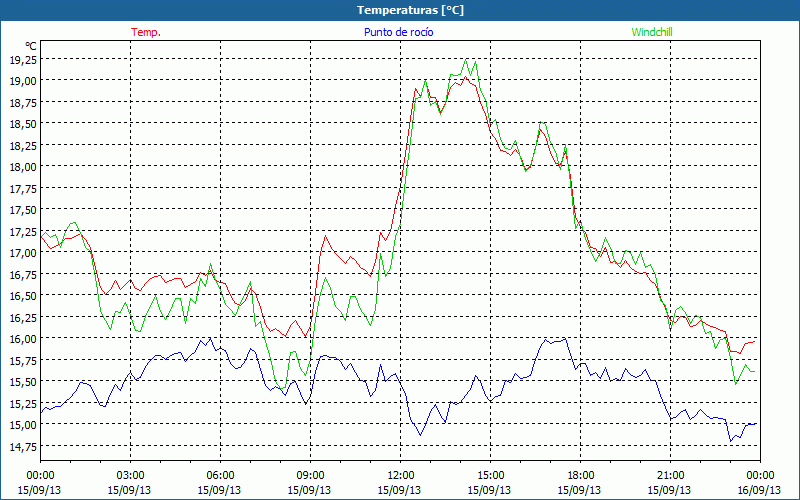The image size is (800, 500).
Task: Click the 21:00 time axis label
Action: (670, 476)
